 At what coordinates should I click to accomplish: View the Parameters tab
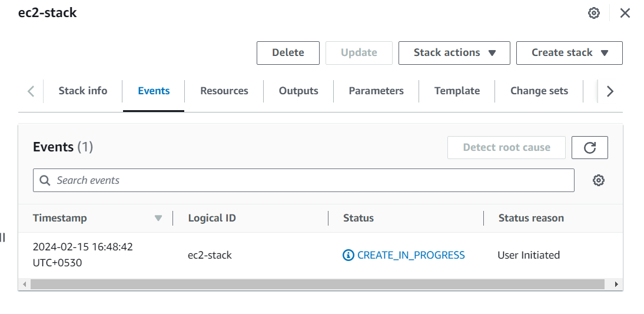(376, 91)
